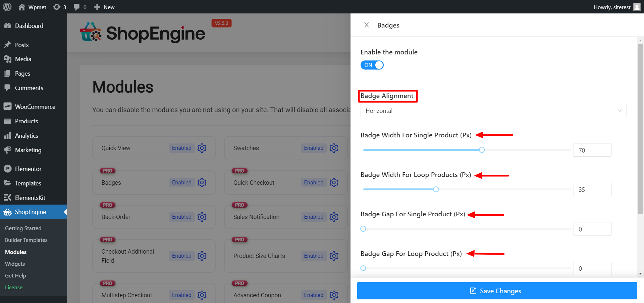Select Widgets in ShopEngine submenu
Viewport: 644px width, 303px height.
tap(15, 264)
